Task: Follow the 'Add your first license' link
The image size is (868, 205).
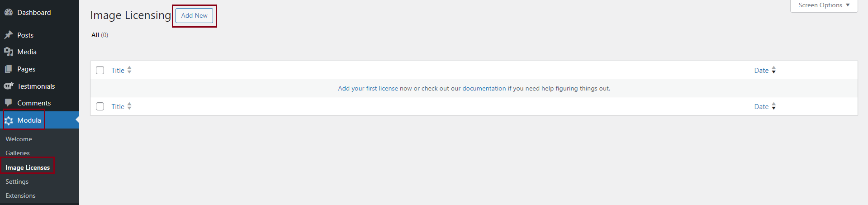Action: click(x=368, y=88)
